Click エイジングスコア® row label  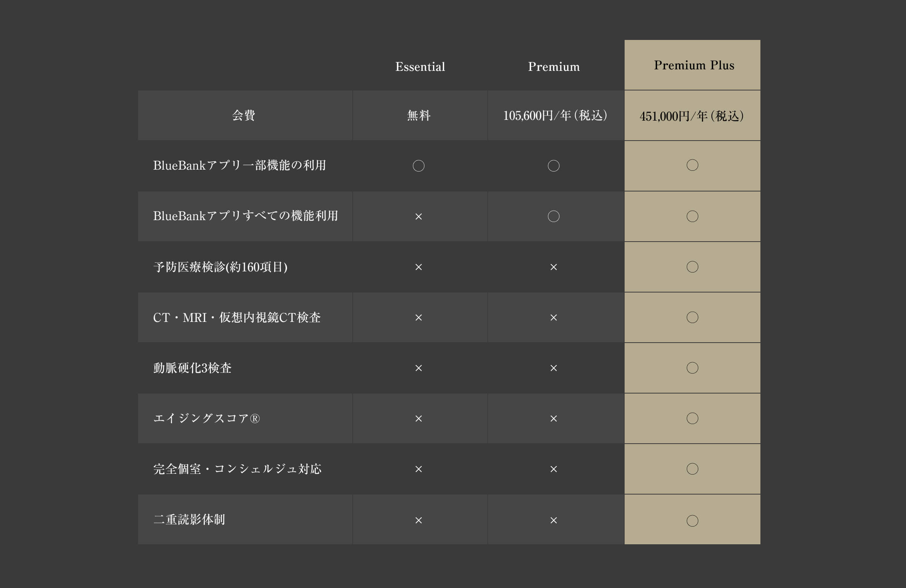(x=206, y=418)
